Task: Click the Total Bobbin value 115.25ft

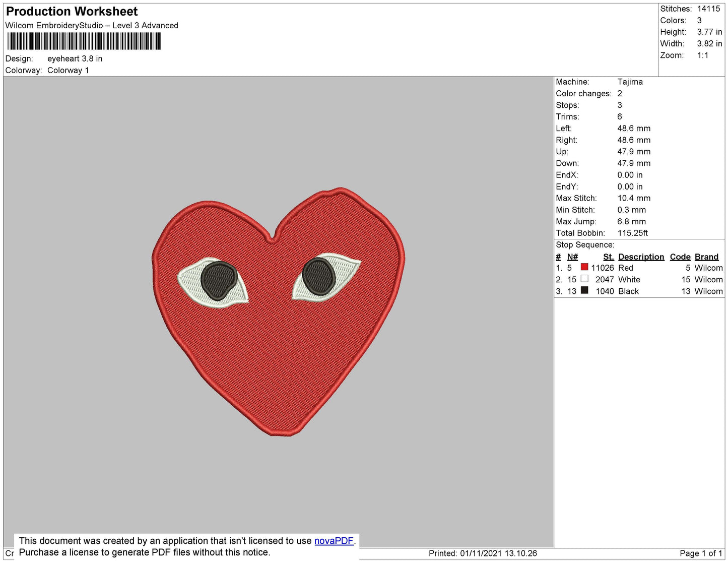Action: click(633, 233)
